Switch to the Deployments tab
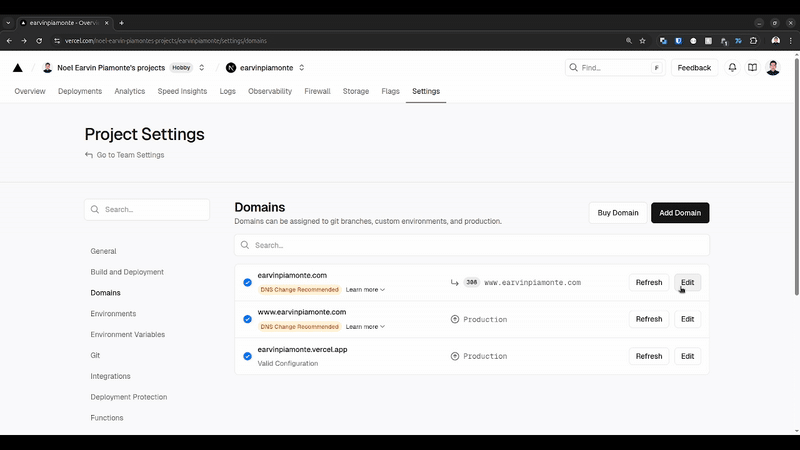Screen dimensions: 800x450 coord(80,91)
